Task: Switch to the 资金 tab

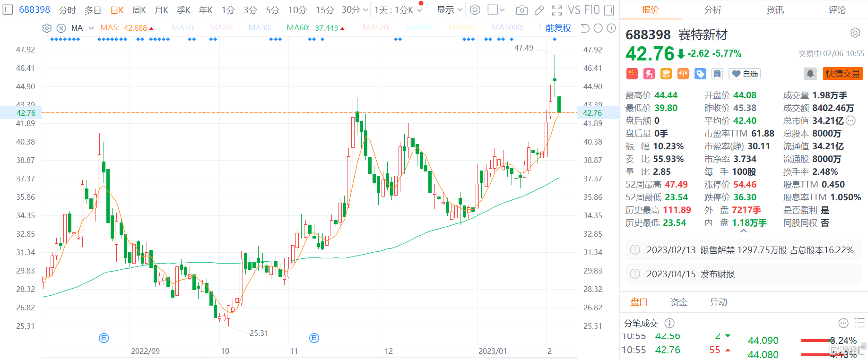Action: click(x=678, y=302)
